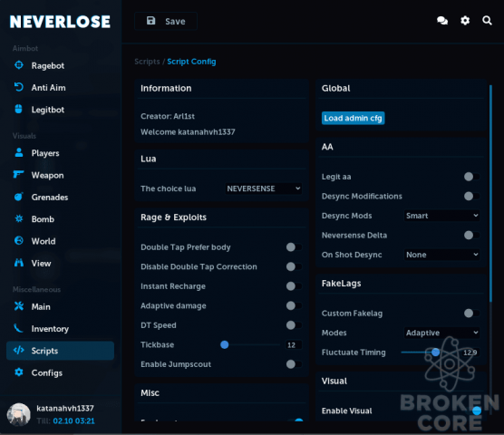Click the Main tools icon

(x=19, y=306)
